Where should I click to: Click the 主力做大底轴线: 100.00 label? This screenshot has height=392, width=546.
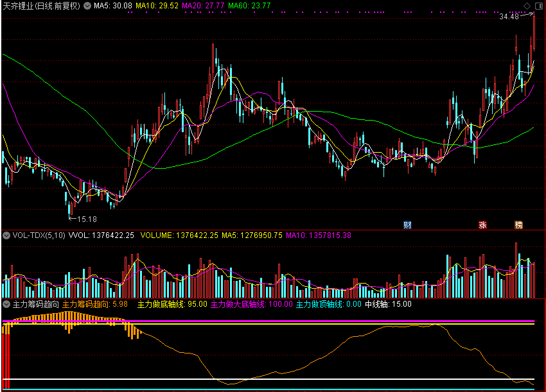252,304
